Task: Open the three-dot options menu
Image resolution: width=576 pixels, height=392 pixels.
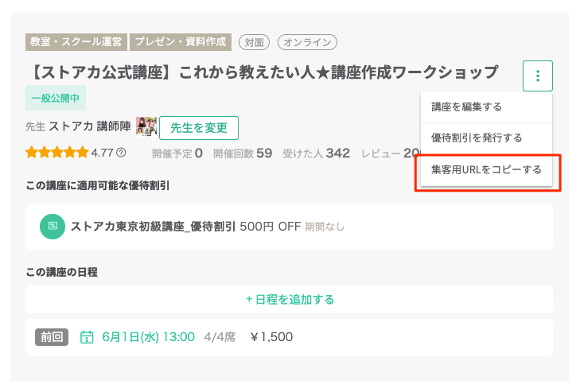Action: [538, 76]
